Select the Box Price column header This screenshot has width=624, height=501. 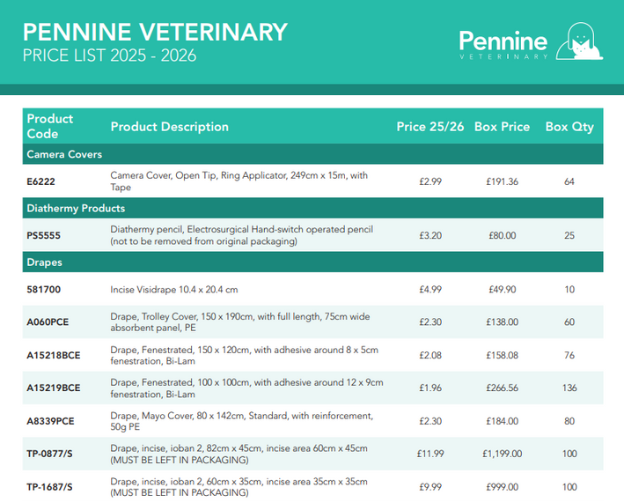point(502,127)
